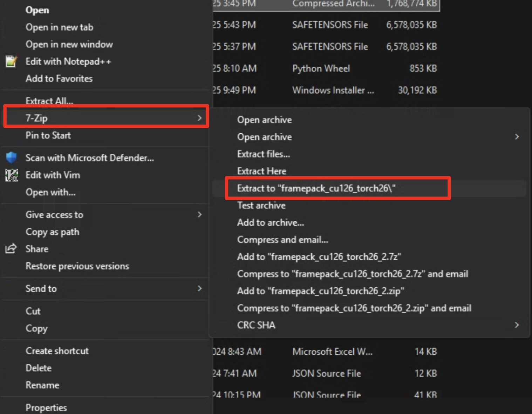Viewport: 532px width, 414px height.
Task: Select Extract to "framepack_cu126_torch26\"
Action: click(x=316, y=188)
